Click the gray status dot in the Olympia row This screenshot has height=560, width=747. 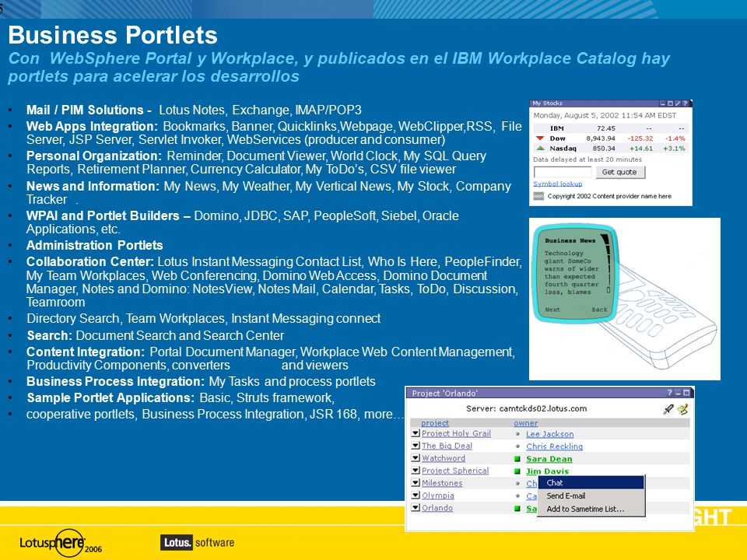[x=518, y=495]
